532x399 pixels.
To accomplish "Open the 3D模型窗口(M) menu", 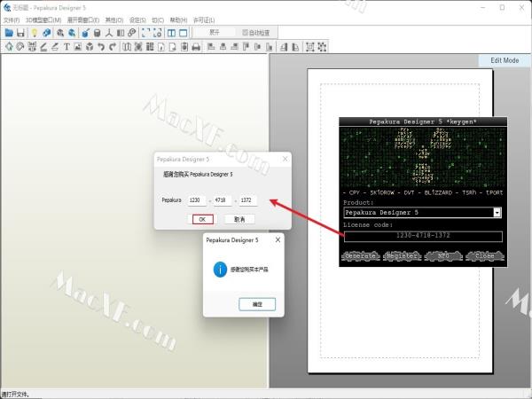I will [43, 20].
